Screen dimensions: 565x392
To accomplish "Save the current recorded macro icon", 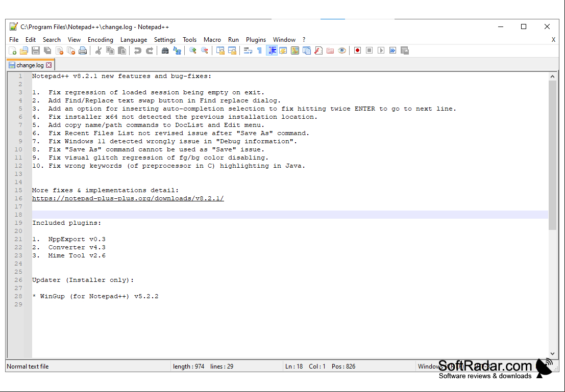I will [x=405, y=51].
